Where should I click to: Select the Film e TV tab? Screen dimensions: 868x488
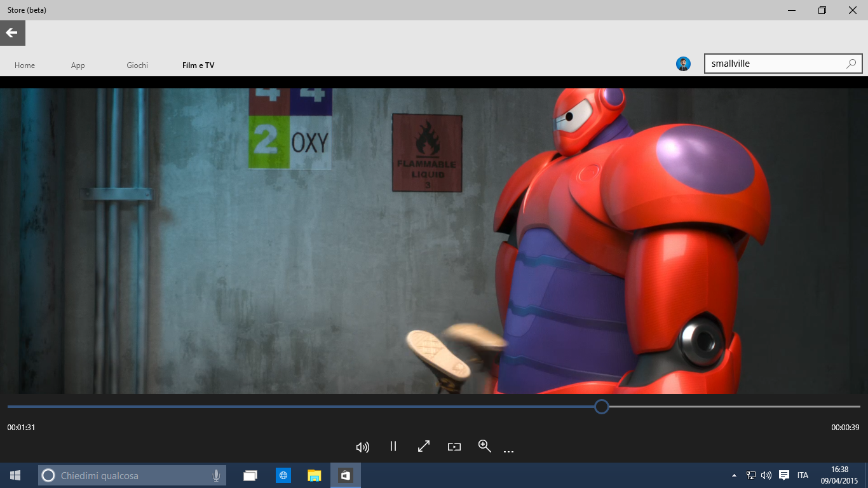tap(198, 65)
